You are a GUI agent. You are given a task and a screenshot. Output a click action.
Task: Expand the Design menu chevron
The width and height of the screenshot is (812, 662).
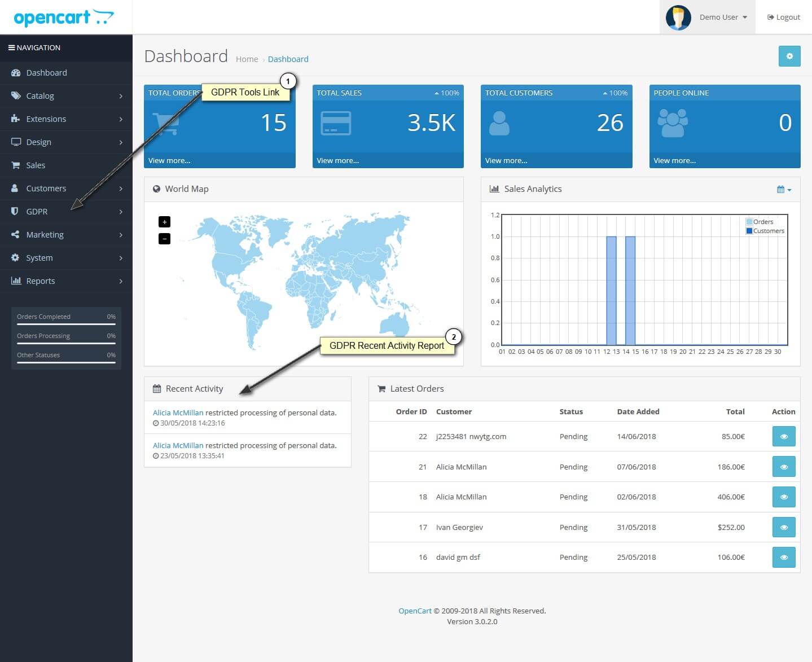pos(121,142)
